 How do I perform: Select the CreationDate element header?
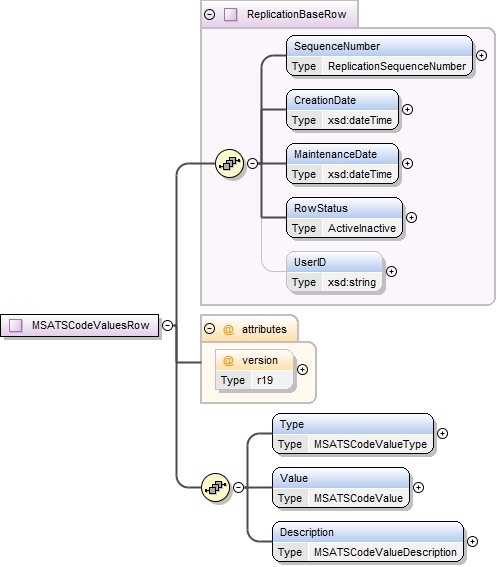coord(342,100)
